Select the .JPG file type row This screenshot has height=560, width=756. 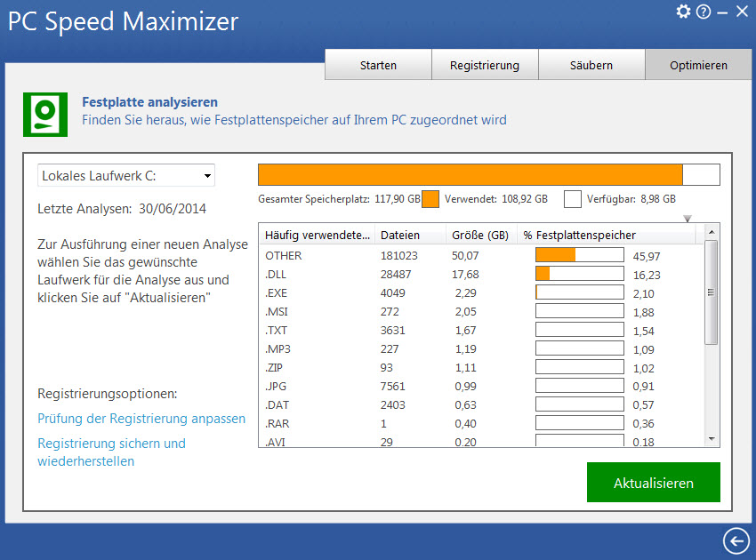[481, 386]
